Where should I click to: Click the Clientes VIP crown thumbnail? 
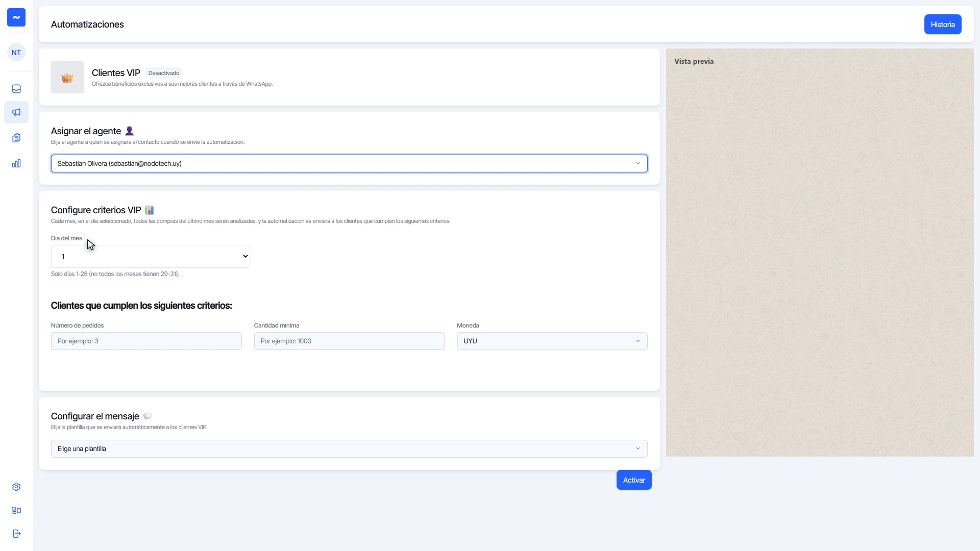click(67, 77)
